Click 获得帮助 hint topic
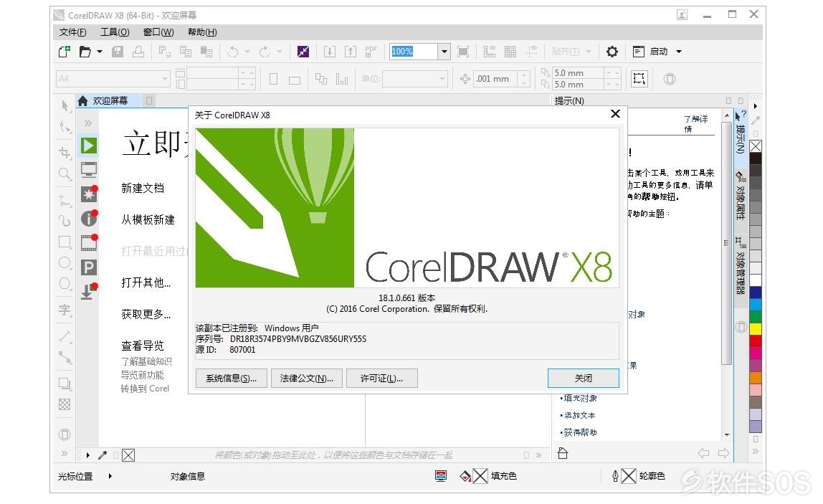Viewport: 823px width, 504px height. tap(579, 432)
